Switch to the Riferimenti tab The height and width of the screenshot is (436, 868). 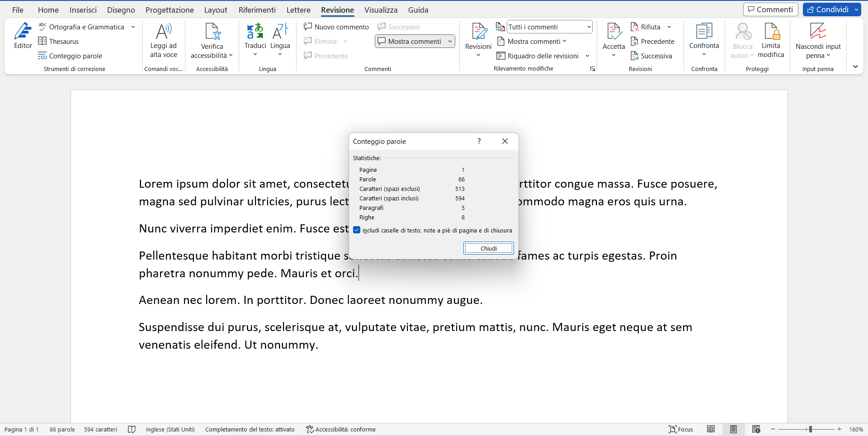(257, 9)
